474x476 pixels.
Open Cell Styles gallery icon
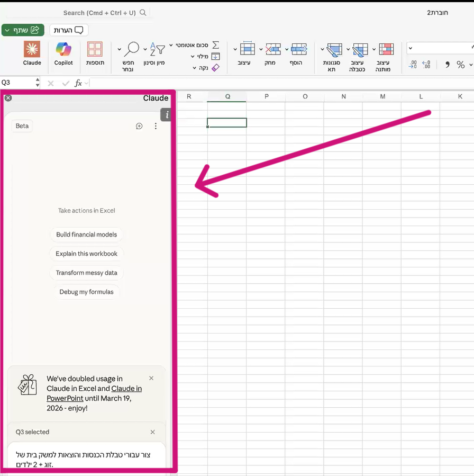tap(334, 49)
